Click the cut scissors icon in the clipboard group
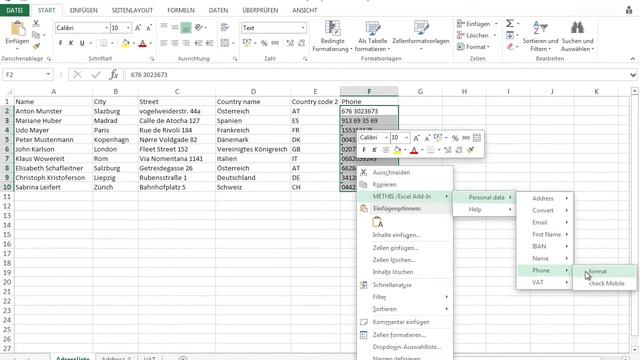640x360 pixels. click(x=36, y=24)
